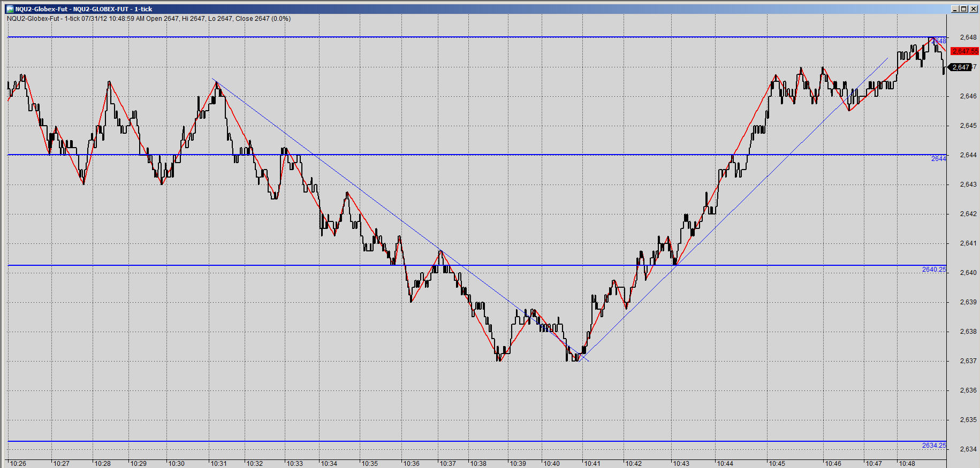Click the 2,643 price axis label
The width and height of the screenshot is (980, 468).
(968, 185)
